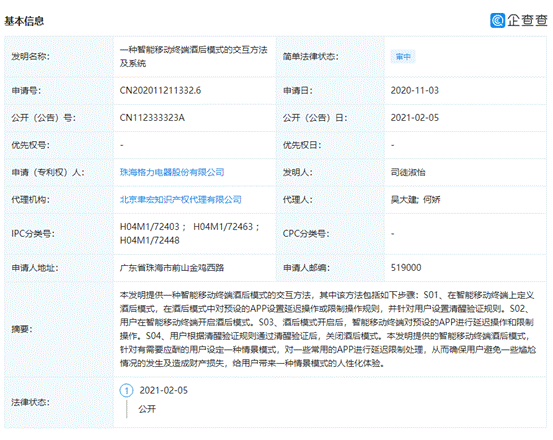Image resolution: width=553 pixels, height=440 pixels.
Task: Select IPC code H04M1/72448
Action: pyautogui.click(x=150, y=240)
